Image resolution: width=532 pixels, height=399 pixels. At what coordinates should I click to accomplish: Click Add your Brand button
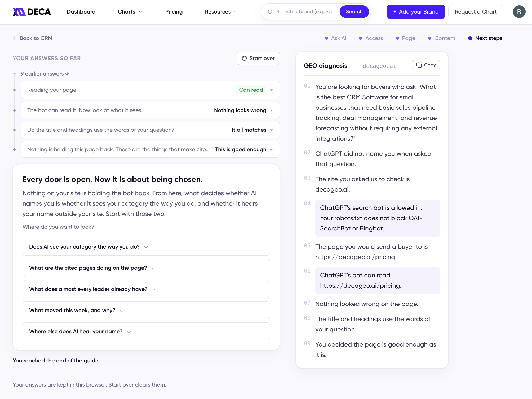pos(416,12)
